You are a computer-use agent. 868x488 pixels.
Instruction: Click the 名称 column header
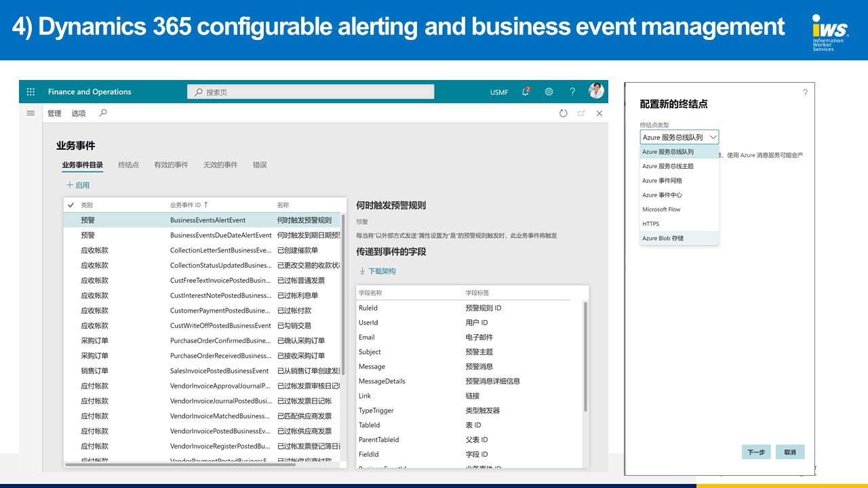pos(283,205)
